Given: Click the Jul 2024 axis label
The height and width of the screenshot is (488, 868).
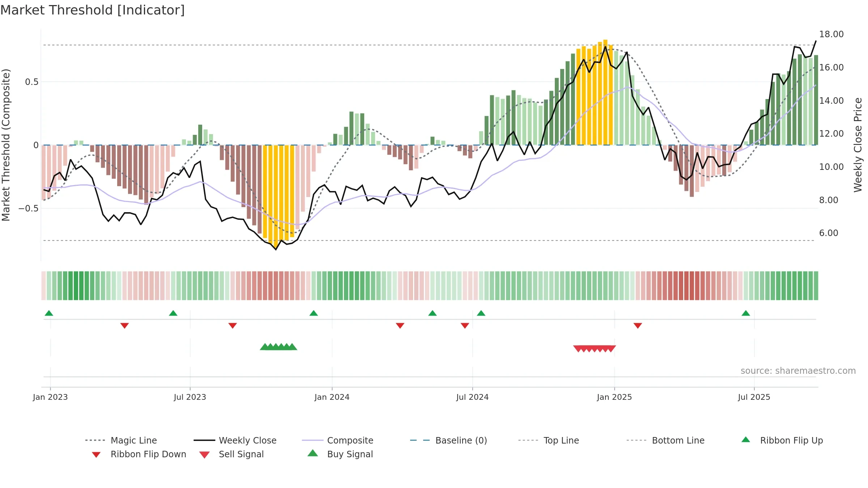Looking at the screenshot, I should (x=472, y=397).
